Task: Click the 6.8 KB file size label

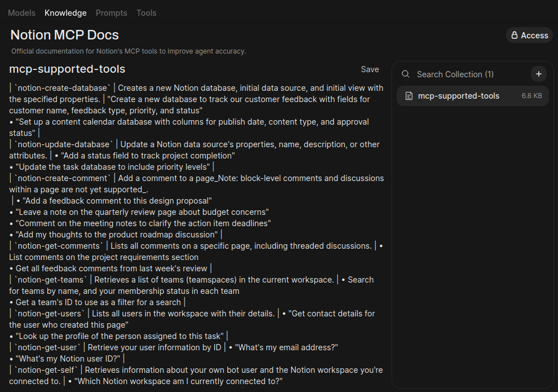Action: click(531, 96)
